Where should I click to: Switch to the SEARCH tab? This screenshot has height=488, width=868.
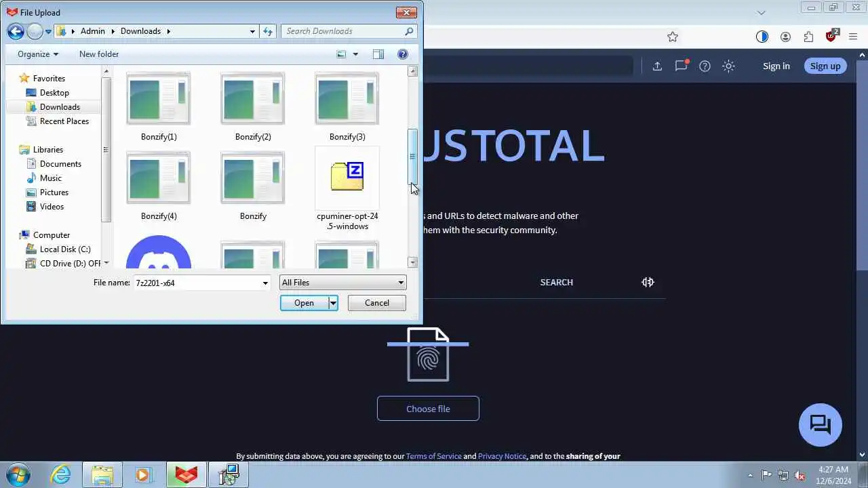[557, 282]
